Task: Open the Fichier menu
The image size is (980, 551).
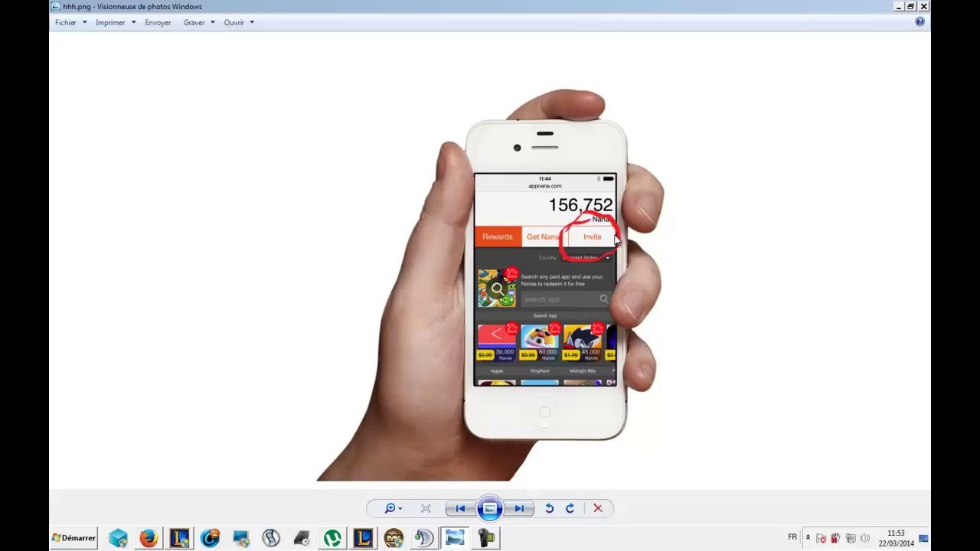Action: coord(70,22)
